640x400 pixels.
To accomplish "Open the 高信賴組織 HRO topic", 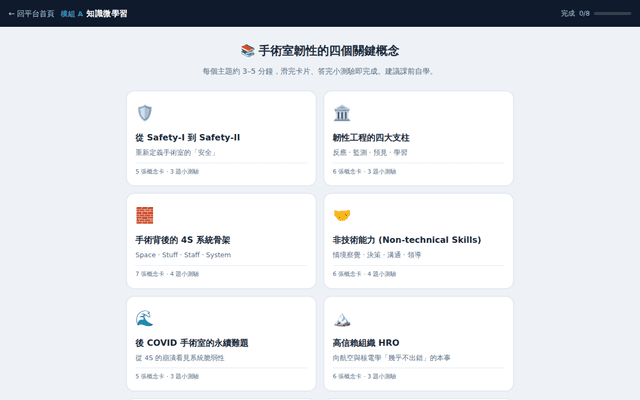I will click(418, 344).
